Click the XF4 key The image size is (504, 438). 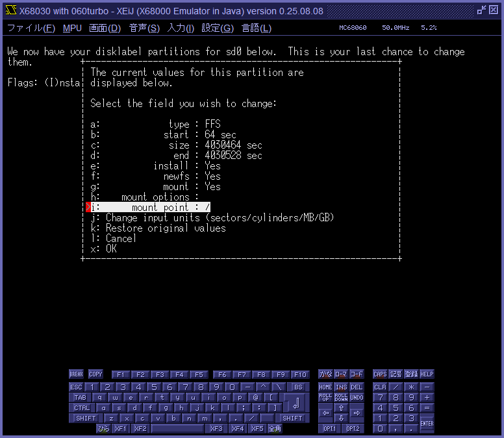[x=238, y=428]
